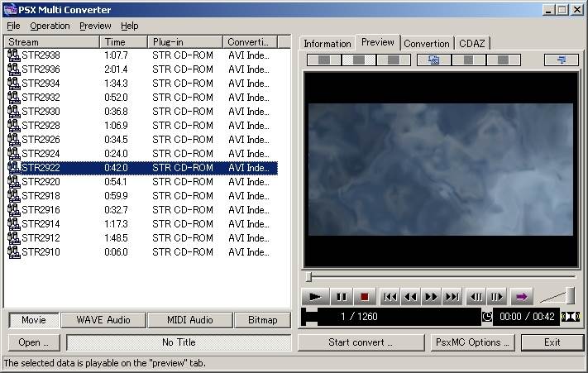Click the speaker icon beside the time readout

click(x=571, y=317)
